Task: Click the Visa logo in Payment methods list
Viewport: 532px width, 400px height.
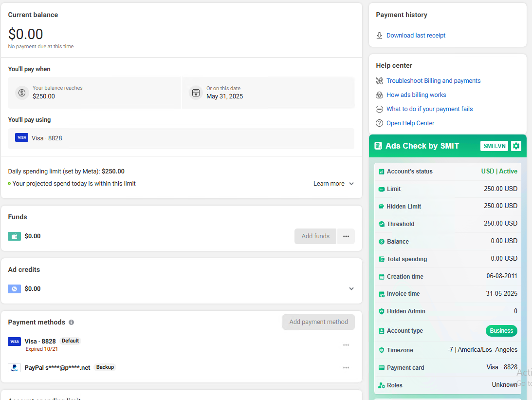Action: pos(14,342)
